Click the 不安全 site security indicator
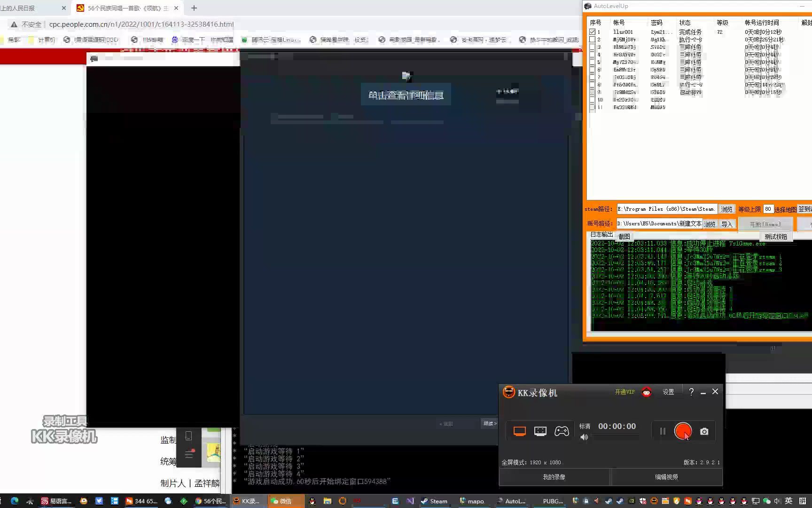 click(x=26, y=24)
